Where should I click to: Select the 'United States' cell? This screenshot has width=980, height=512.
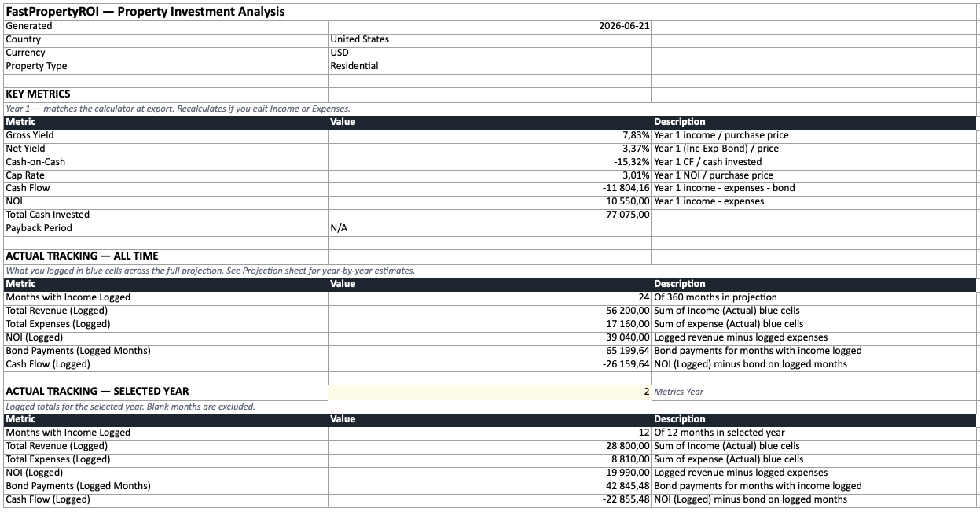tap(490, 39)
